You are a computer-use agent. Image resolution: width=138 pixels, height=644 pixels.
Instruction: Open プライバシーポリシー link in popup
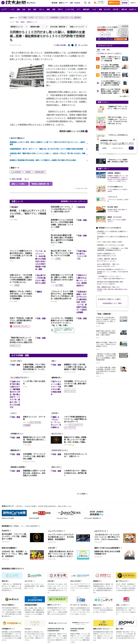118,148
